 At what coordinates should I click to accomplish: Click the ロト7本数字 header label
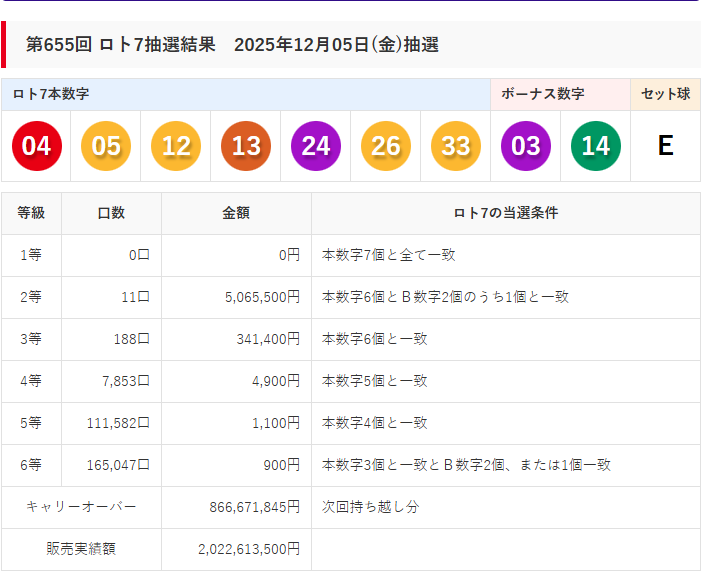[51, 94]
